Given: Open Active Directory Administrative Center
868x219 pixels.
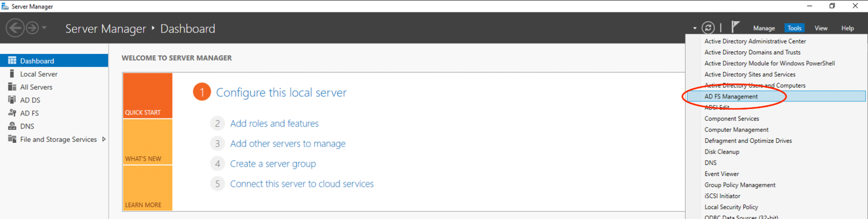Looking at the screenshot, I should (755, 41).
